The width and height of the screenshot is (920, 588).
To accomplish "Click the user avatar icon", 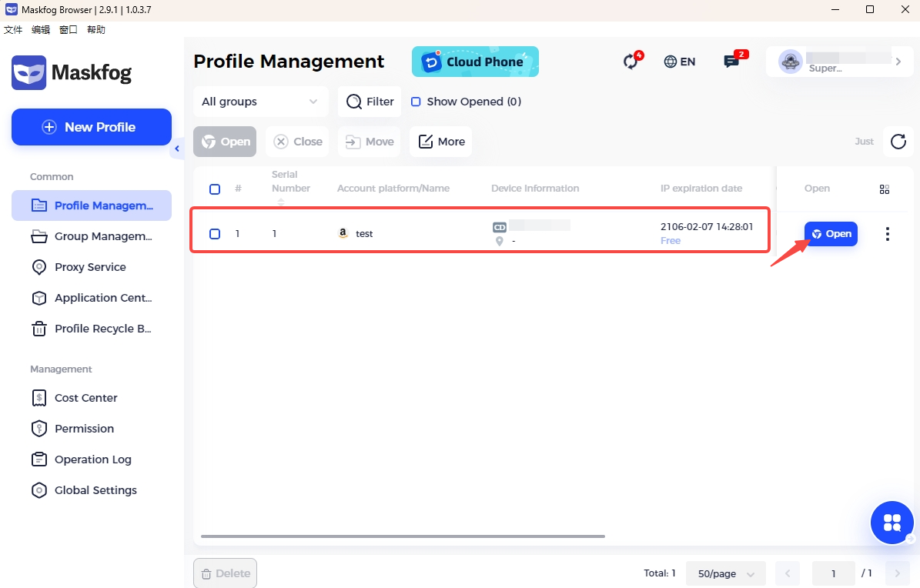I will pyautogui.click(x=791, y=62).
